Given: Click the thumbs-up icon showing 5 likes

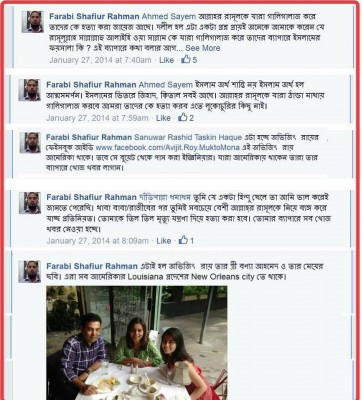Looking at the screenshot, I should (186, 60).
